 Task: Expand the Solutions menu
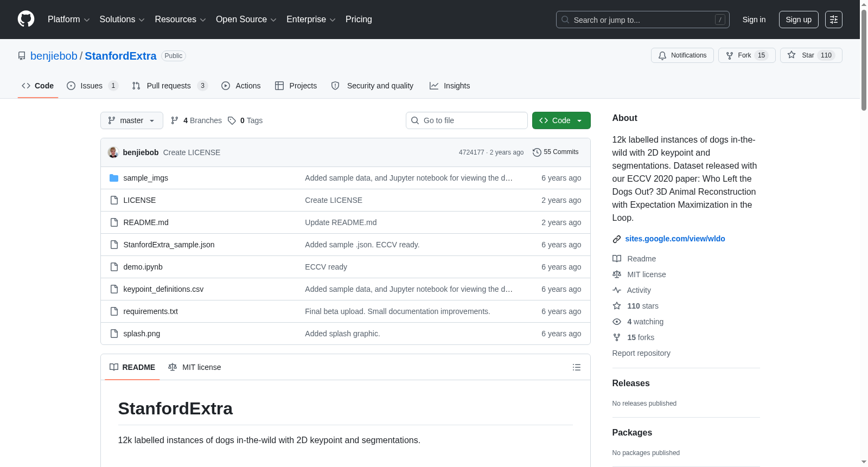tap(122, 20)
